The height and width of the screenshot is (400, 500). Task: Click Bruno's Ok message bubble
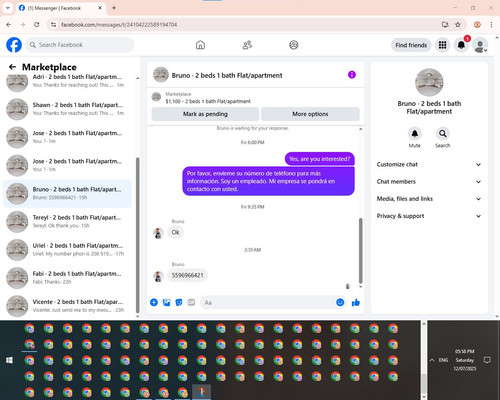coord(175,232)
